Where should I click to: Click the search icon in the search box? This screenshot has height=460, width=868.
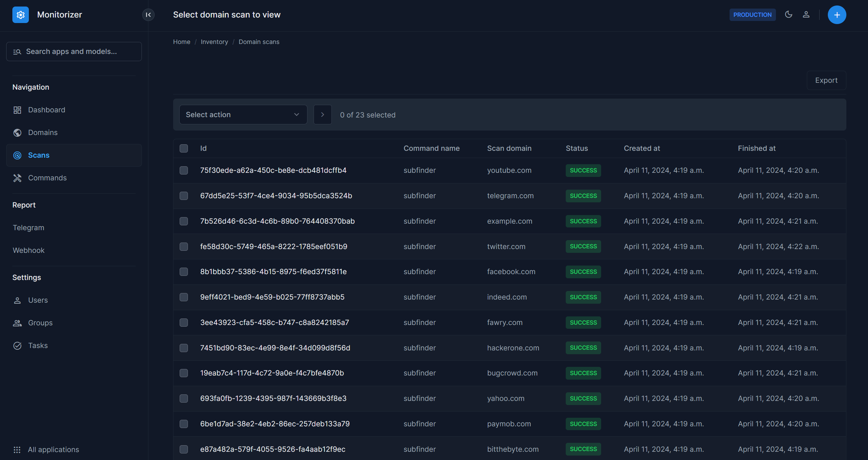coord(17,52)
